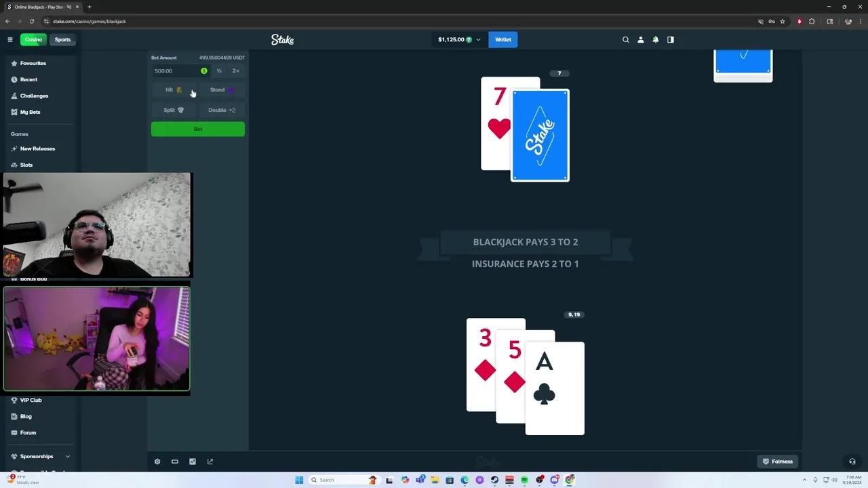Open the search magnifier icon in header
The image size is (868, 488).
tap(626, 39)
